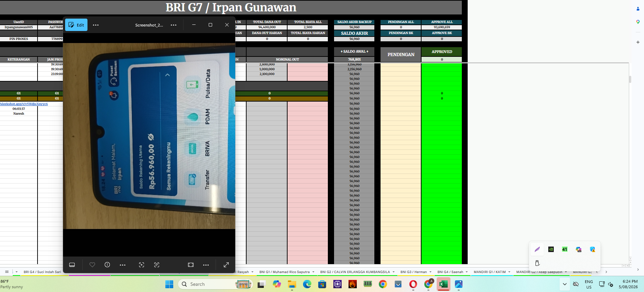Click the 2,500 total biaya all cell

click(x=308, y=27)
